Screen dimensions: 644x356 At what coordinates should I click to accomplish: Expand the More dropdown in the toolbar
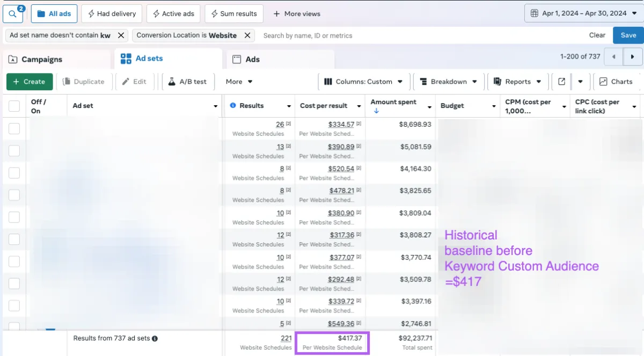pyautogui.click(x=239, y=82)
